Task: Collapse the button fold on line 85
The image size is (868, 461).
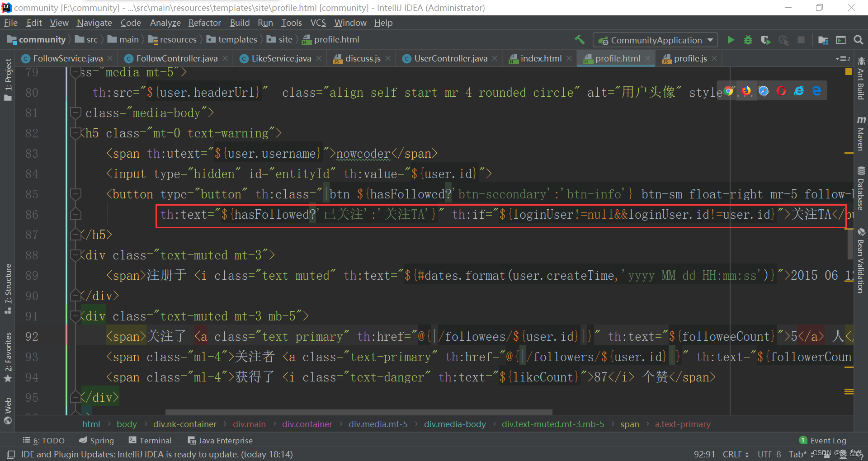Action: pyautogui.click(x=75, y=194)
